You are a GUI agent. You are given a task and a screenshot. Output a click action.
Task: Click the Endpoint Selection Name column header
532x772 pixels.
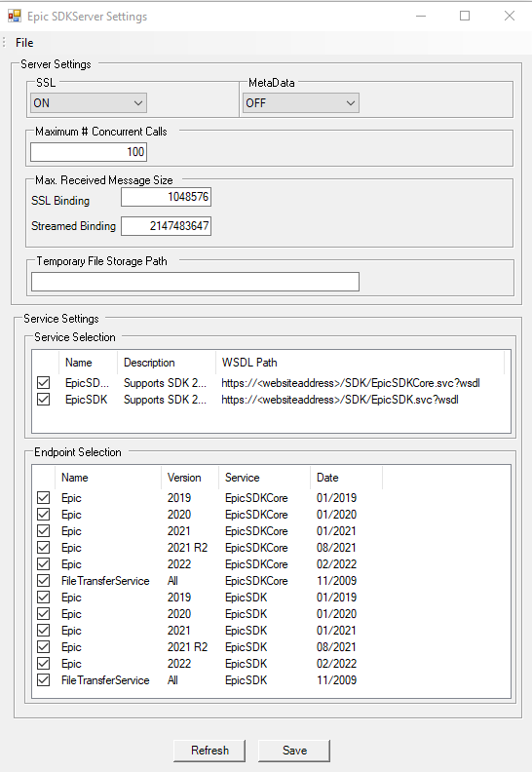(x=108, y=478)
